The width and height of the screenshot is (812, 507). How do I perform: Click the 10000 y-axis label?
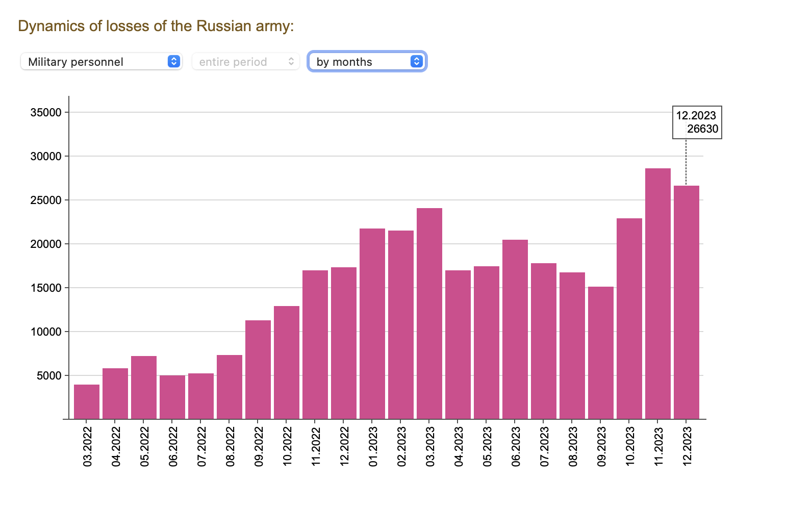point(46,332)
